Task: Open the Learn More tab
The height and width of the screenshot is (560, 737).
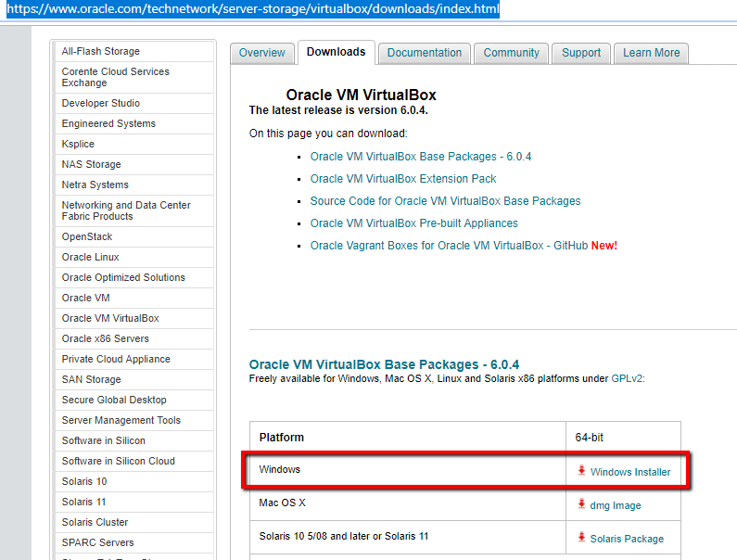Action: [651, 53]
